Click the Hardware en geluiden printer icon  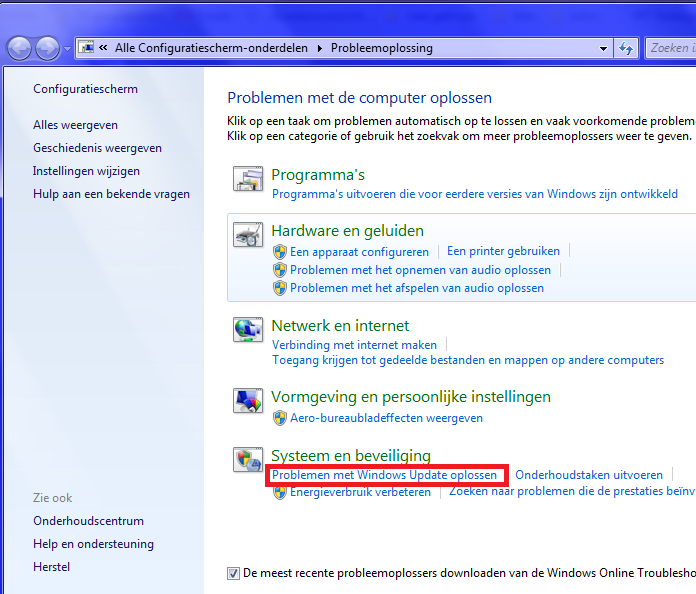point(248,234)
